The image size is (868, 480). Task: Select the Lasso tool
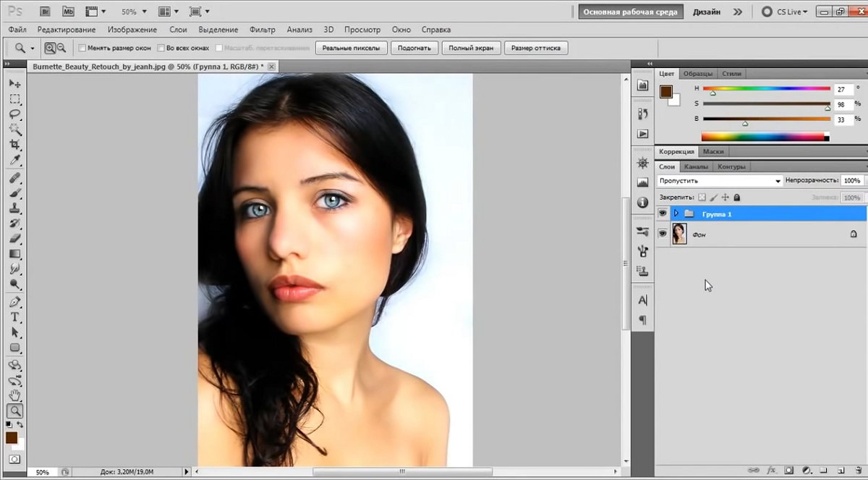(x=14, y=114)
